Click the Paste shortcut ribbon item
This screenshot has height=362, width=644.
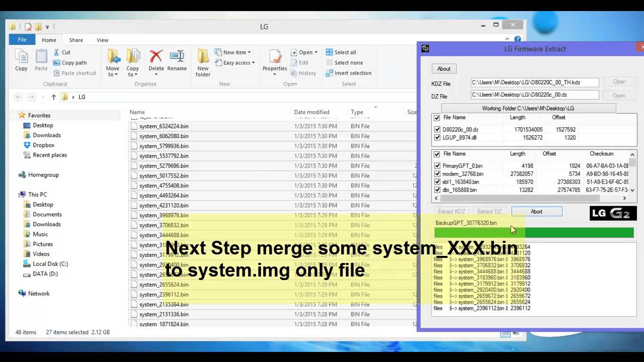point(74,73)
